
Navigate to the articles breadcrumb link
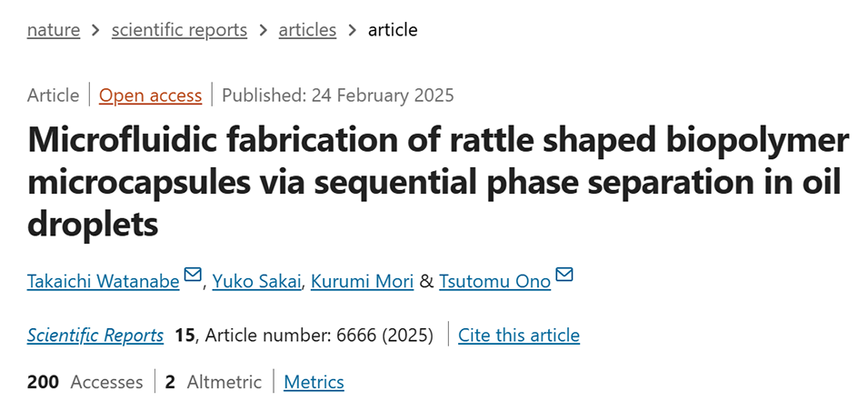coord(307,30)
